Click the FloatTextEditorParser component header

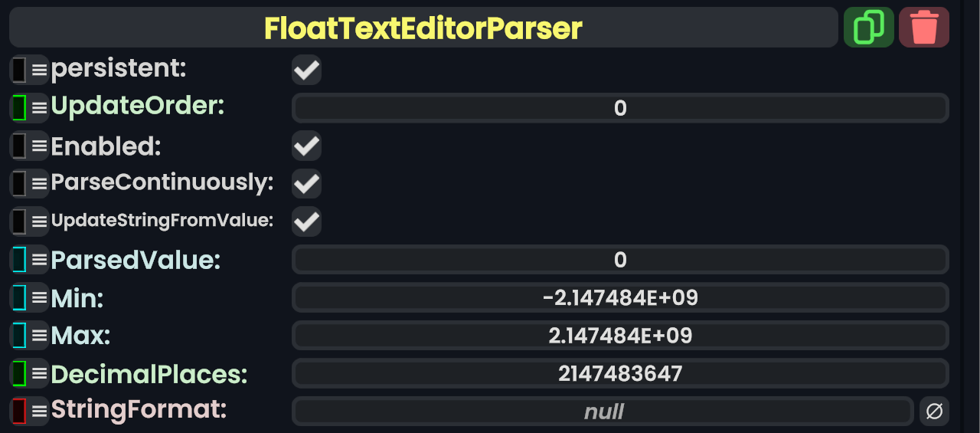423,28
